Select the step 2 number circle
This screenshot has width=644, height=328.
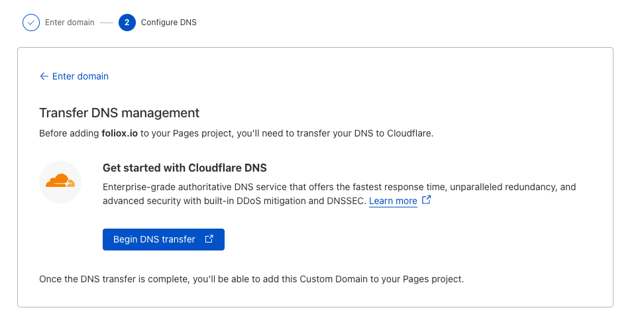coord(127,23)
